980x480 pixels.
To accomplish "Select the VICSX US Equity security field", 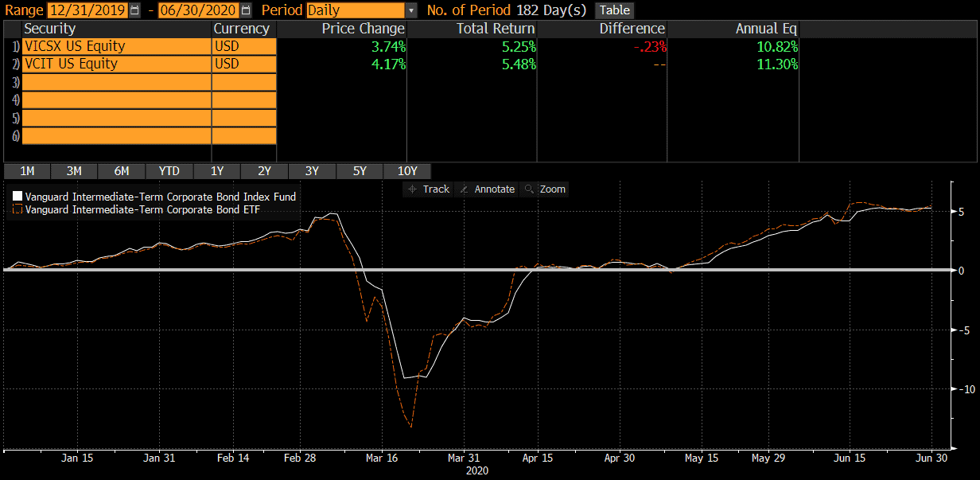I will (x=116, y=46).
